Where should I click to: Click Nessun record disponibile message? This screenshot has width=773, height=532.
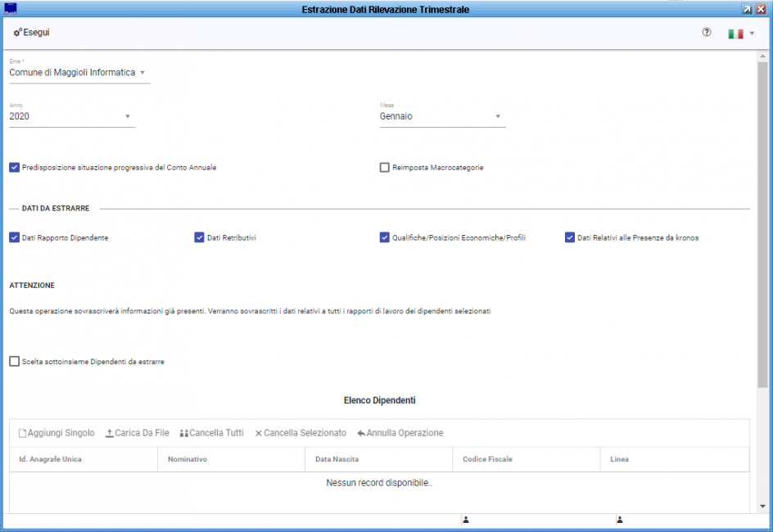click(379, 483)
